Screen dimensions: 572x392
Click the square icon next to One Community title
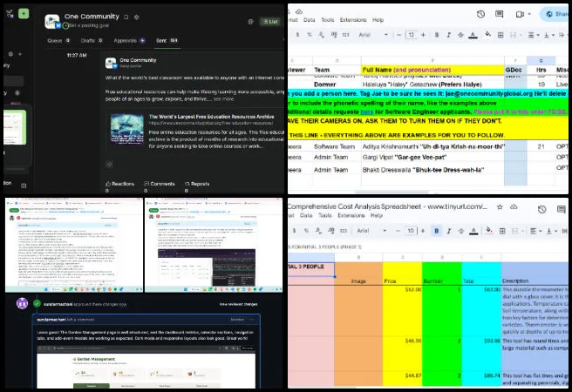(126, 17)
